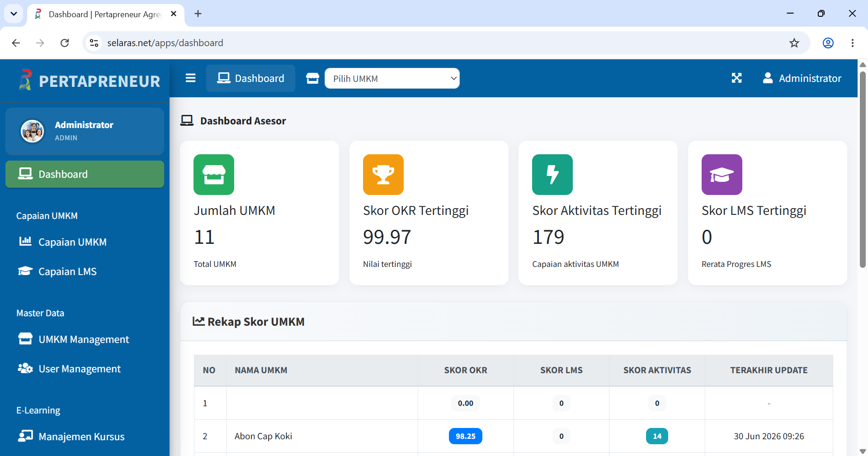The image size is (868, 456).
Task: Open the Pilih UMKM dropdown
Action: (392, 78)
